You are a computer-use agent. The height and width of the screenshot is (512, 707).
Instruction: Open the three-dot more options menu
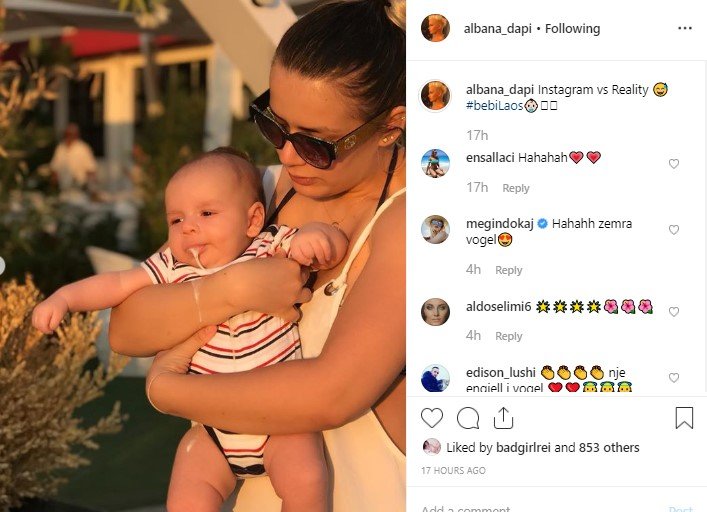pos(684,28)
